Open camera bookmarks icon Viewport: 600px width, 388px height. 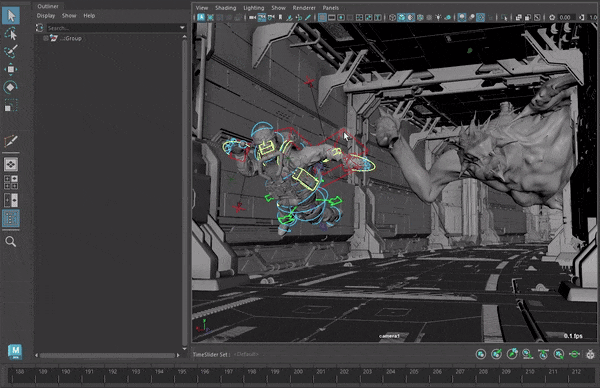(280, 17)
